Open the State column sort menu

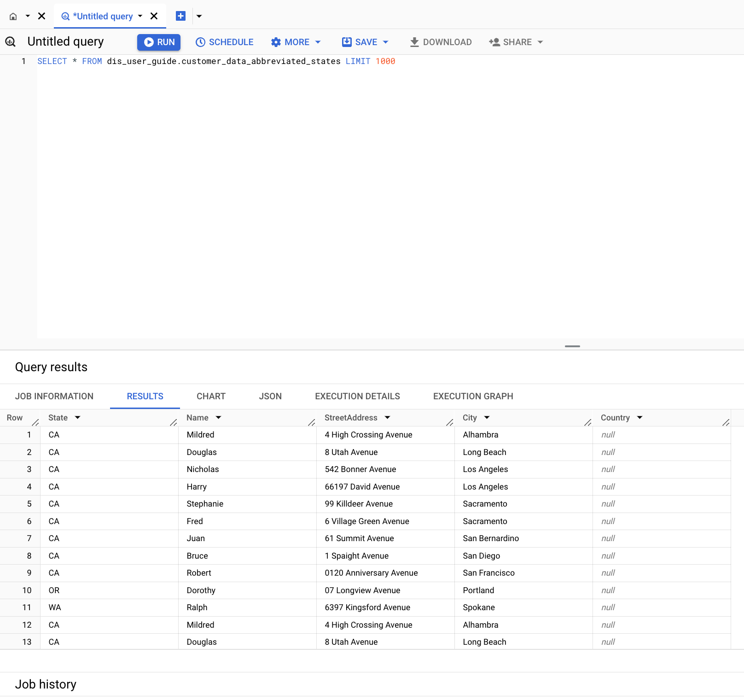[x=78, y=418]
